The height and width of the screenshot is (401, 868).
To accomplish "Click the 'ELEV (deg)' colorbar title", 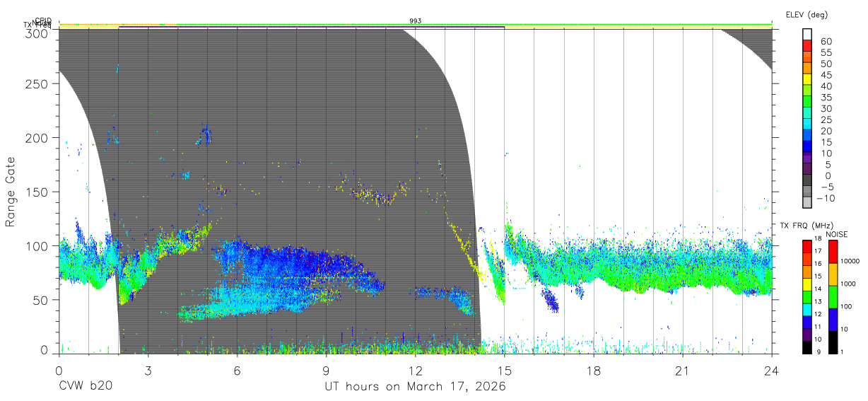I will (807, 15).
